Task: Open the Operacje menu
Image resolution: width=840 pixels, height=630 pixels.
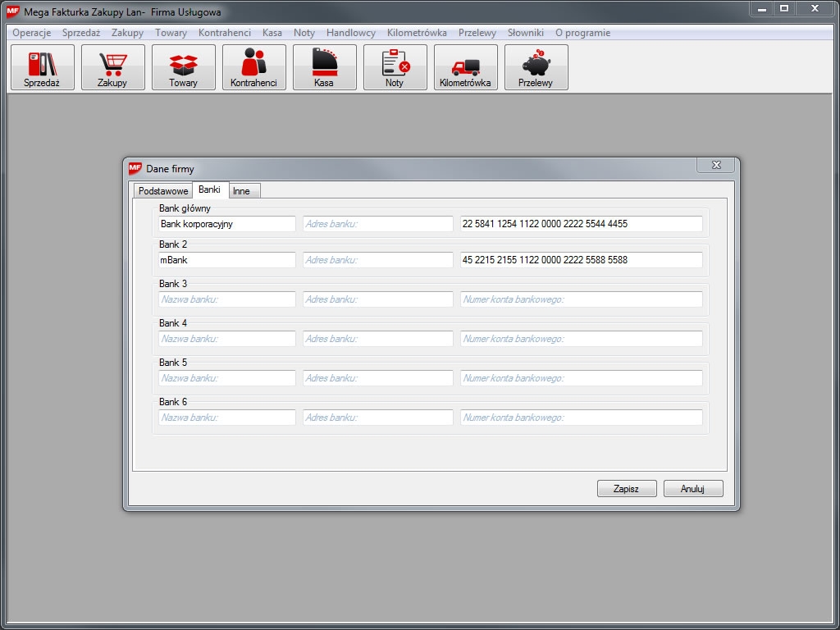Action: pyautogui.click(x=32, y=33)
